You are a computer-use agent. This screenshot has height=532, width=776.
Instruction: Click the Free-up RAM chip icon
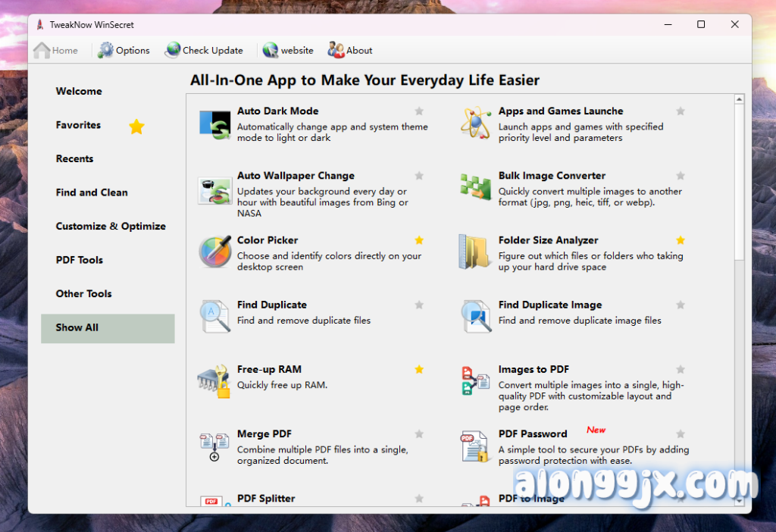tap(214, 381)
